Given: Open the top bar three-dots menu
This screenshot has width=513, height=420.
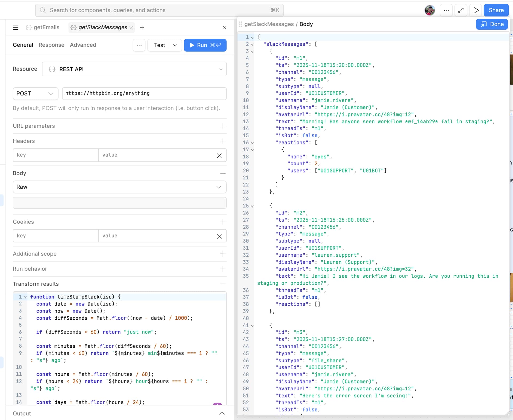Looking at the screenshot, I should click(x=446, y=10).
